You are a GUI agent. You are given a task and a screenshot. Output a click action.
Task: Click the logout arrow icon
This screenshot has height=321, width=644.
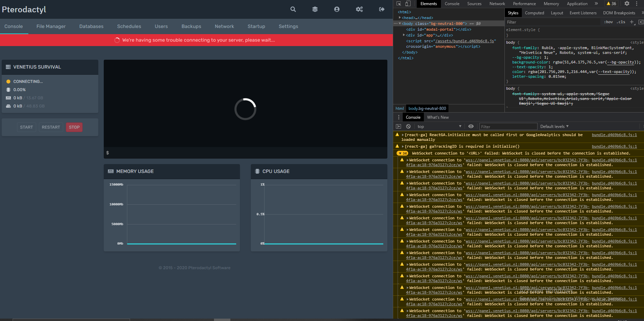click(x=382, y=9)
